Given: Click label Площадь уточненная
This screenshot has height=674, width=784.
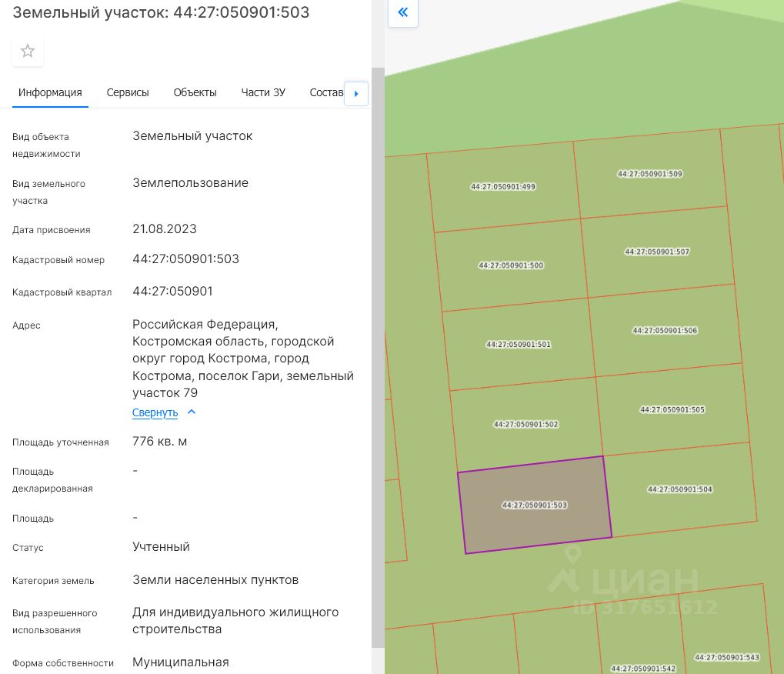Looking at the screenshot, I should [61, 442].
